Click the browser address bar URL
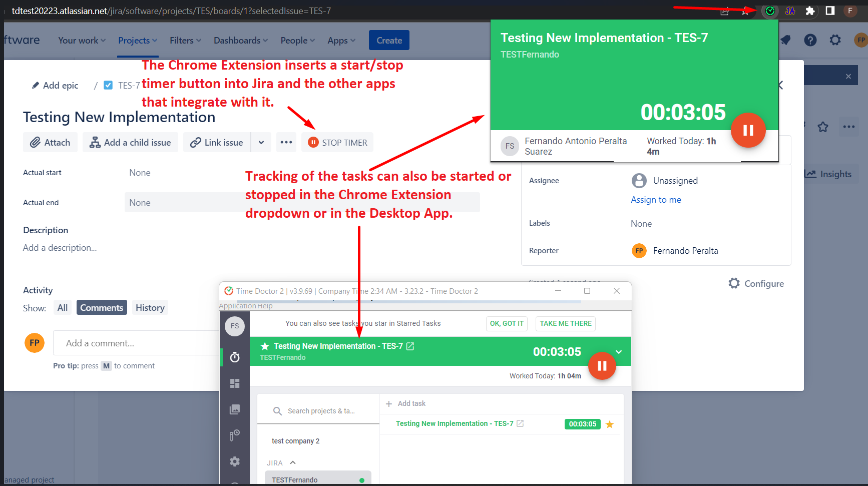 [x=171, y=11]
